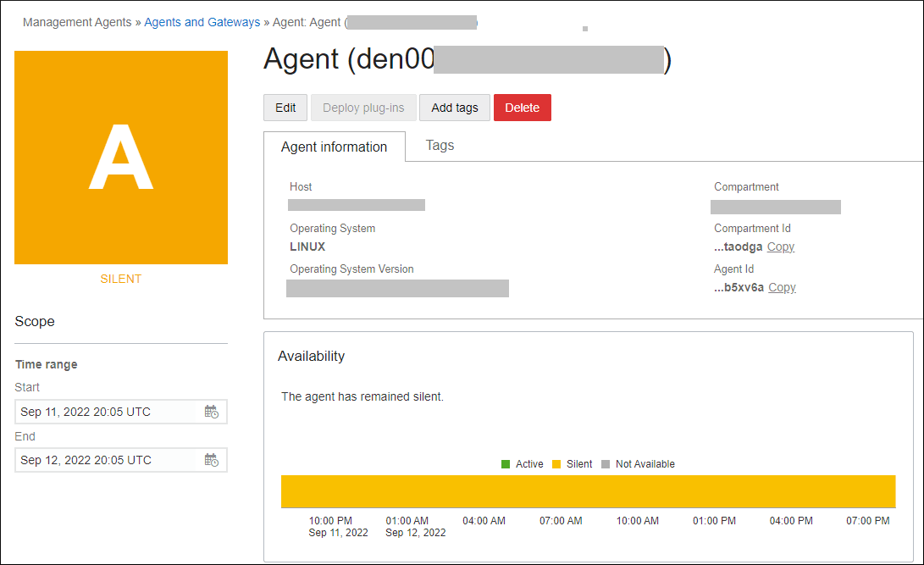Click the yellow Silent legend marker
This screenshot has height=565, width=924.
coord(555,463)
